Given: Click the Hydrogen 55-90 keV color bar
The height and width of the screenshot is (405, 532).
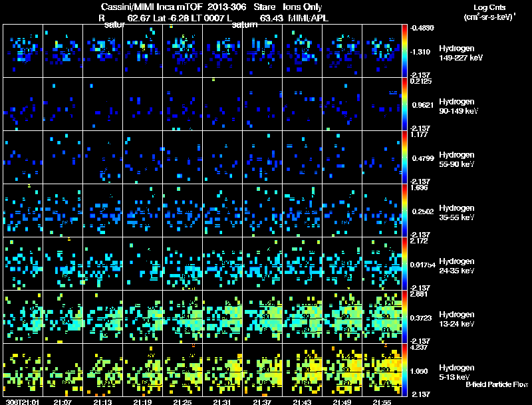Looking at the screenshot, I should coord(404,158).
